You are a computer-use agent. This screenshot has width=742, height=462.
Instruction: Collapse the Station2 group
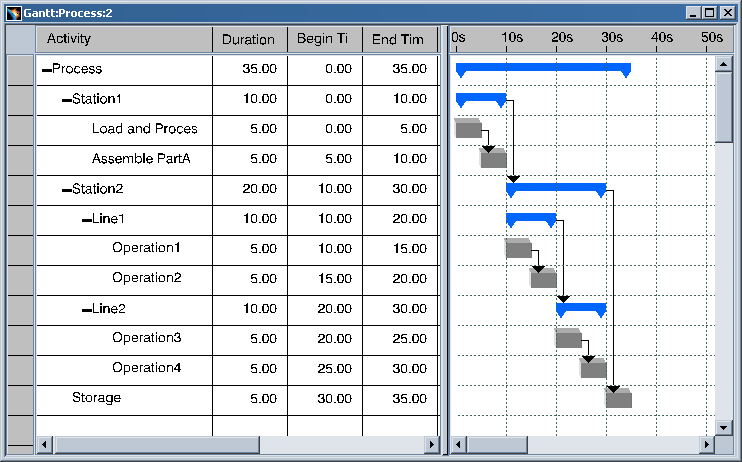click(x=66, y=190)
